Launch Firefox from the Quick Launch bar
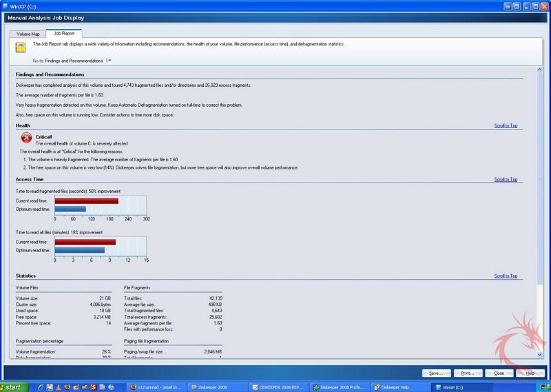Viewport: 551px width, 392px height. point(69,386)
